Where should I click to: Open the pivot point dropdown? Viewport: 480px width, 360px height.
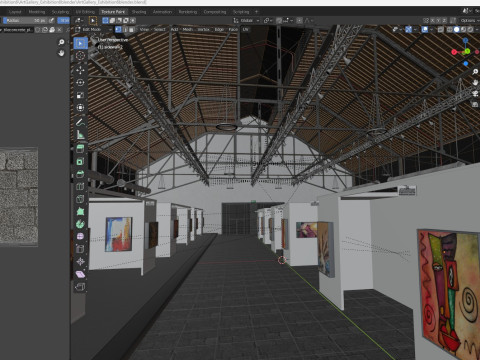pos(267,20)
